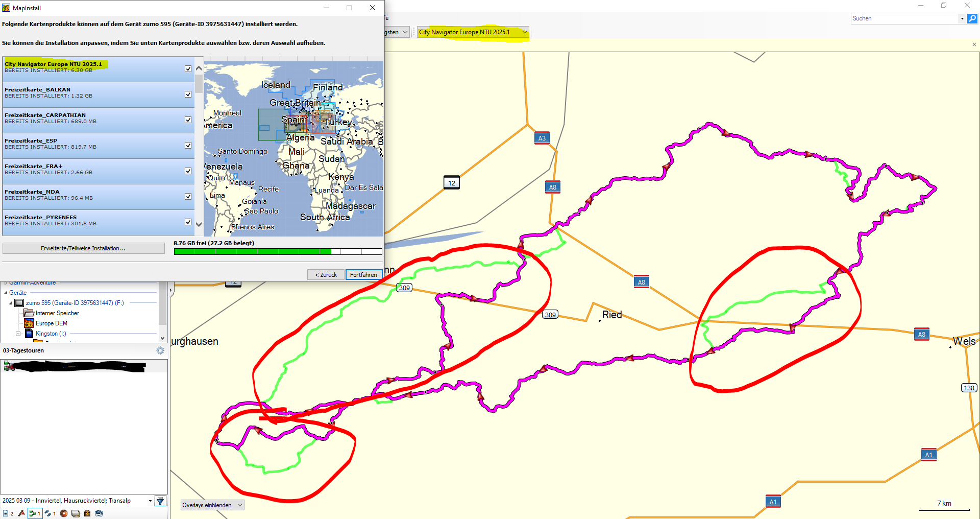Select Kingston (I:) card in tree

(51, 334)
